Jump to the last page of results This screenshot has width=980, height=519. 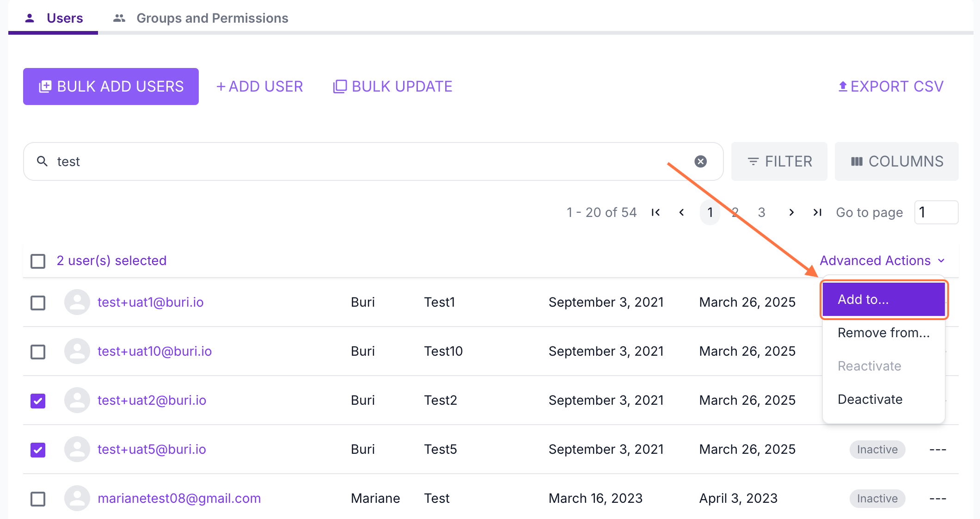click(817, 212)
